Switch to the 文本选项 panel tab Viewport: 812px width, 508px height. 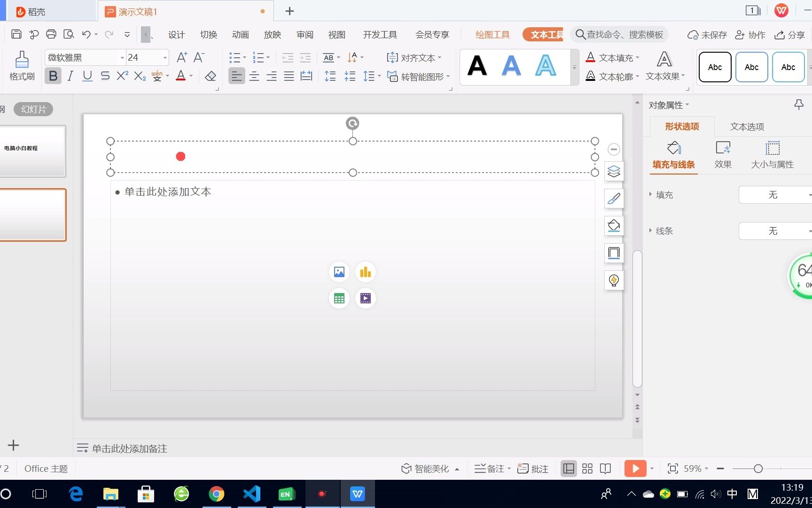[x=746, y=127]
